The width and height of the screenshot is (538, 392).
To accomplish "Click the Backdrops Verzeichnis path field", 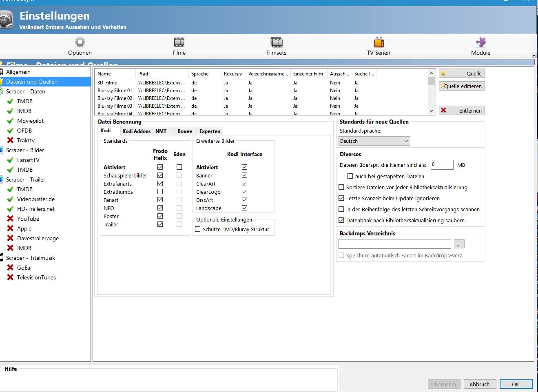I will [395, 244].
